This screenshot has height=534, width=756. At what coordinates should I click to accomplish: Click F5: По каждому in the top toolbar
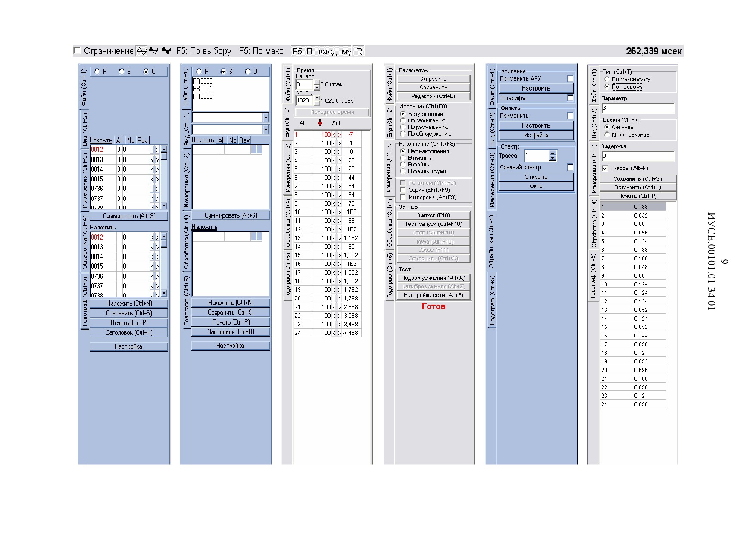(x=322, y=51)
